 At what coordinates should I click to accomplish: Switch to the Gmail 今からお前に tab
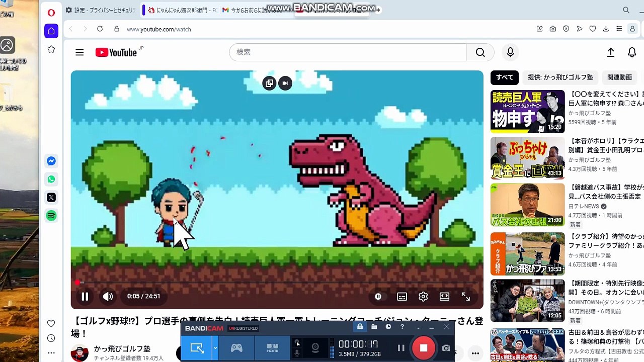click(x=257, y=10)
